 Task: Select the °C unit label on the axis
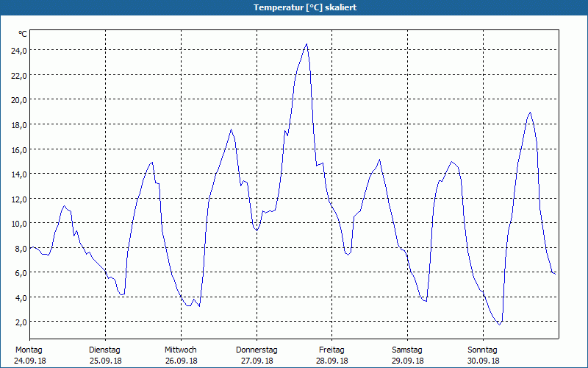pos(23,34)
